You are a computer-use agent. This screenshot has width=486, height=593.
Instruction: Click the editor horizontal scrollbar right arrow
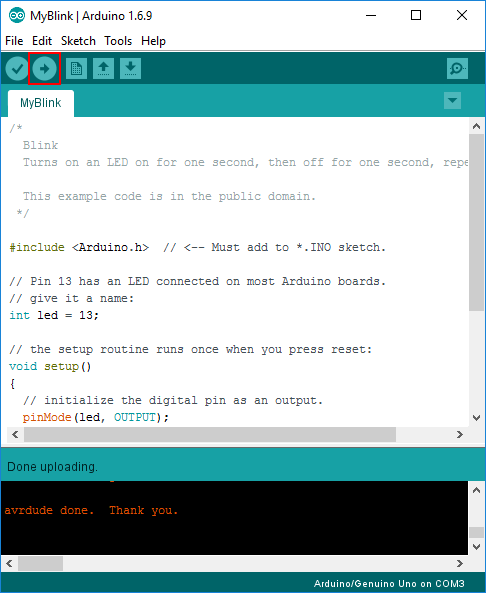coord(460,435)
